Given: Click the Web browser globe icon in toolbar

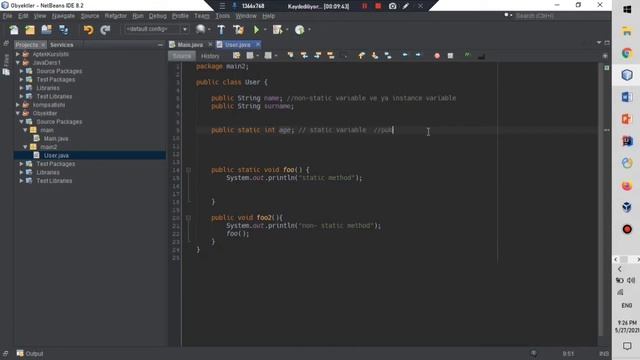Looking at the screenshot, I should pos(200,29).
